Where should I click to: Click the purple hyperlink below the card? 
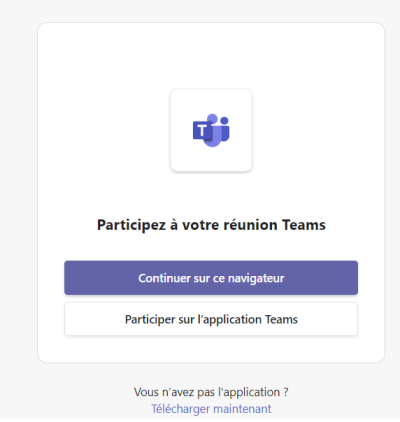coord(211,409)
